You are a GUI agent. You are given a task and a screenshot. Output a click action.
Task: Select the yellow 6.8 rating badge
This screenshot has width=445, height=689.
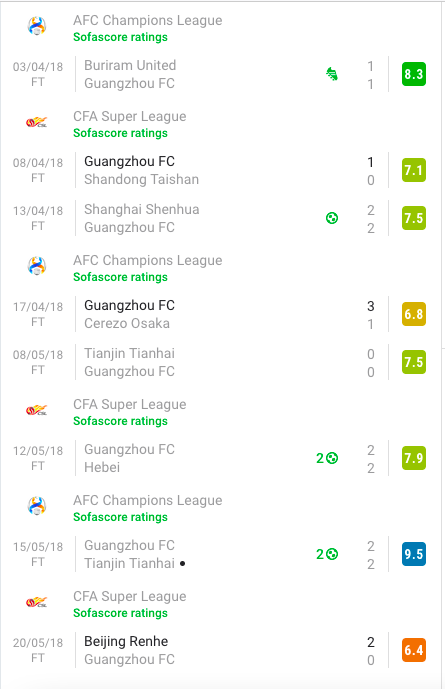[414, 314]
